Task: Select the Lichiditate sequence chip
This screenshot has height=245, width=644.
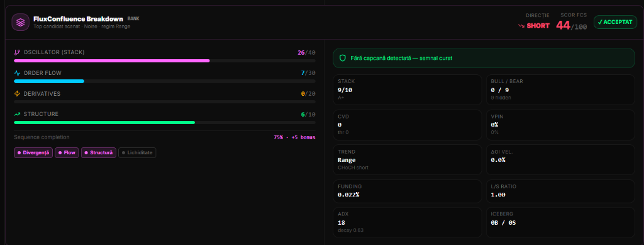Action: pyautogui.click(x=137, y=153)
